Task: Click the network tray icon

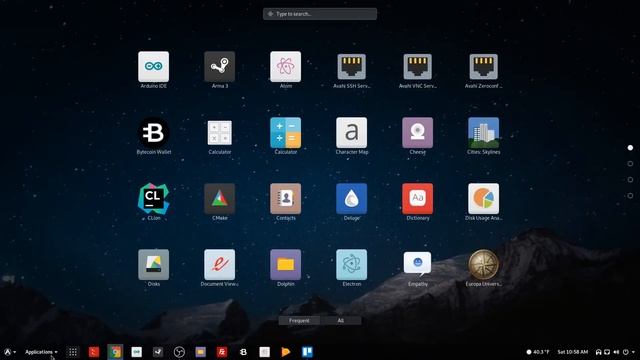Action: click(607, 352)
